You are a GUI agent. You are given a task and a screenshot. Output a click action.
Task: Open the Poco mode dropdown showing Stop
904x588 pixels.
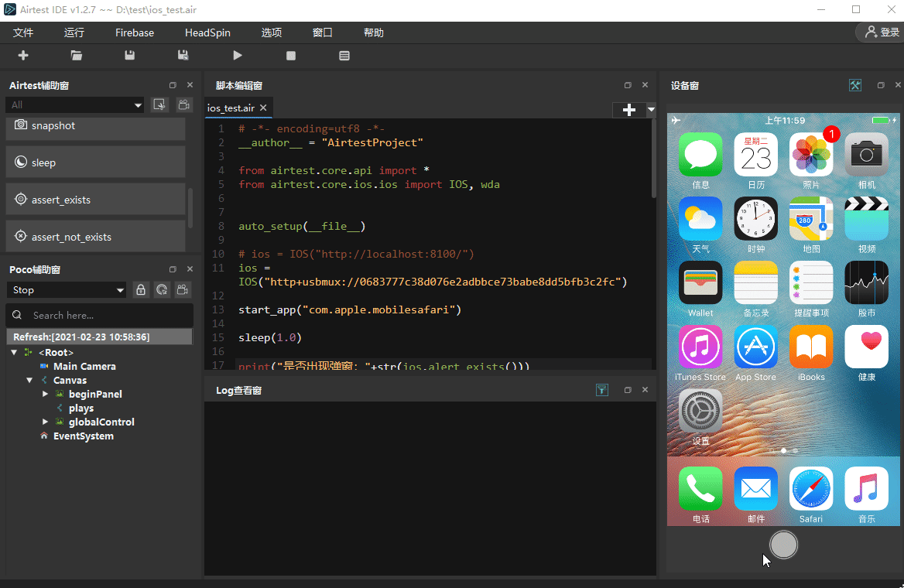point(67,290)
